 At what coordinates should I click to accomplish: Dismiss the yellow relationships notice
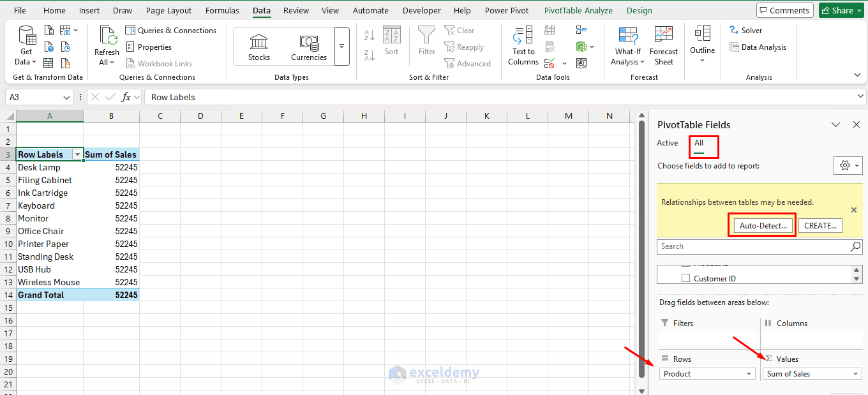[x=854, y=210]
